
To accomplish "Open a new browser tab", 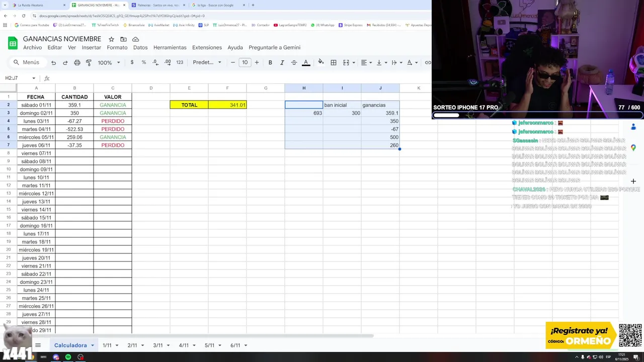I will click(253, 5).
